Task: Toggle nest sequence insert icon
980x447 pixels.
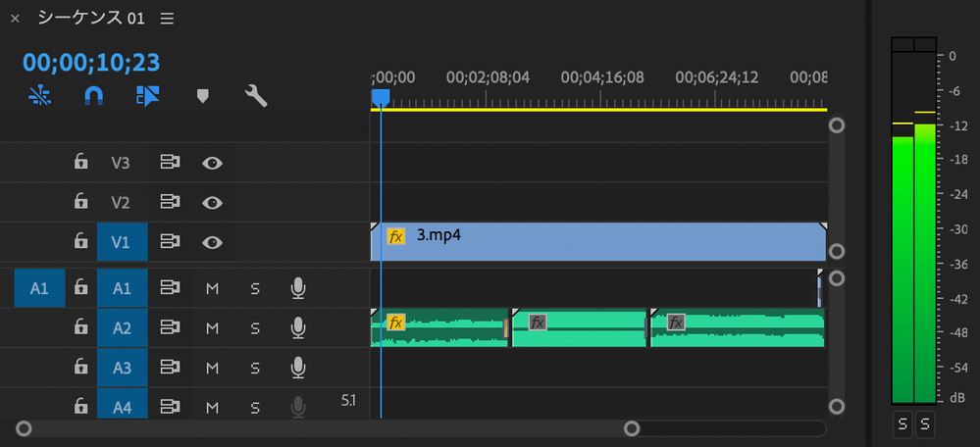Action: [38, 95]
